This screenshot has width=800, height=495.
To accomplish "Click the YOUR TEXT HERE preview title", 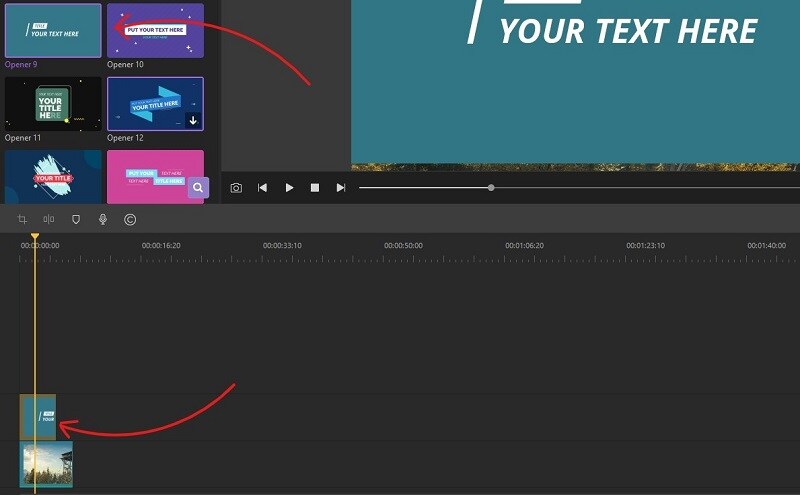I will tap(629, 31).
